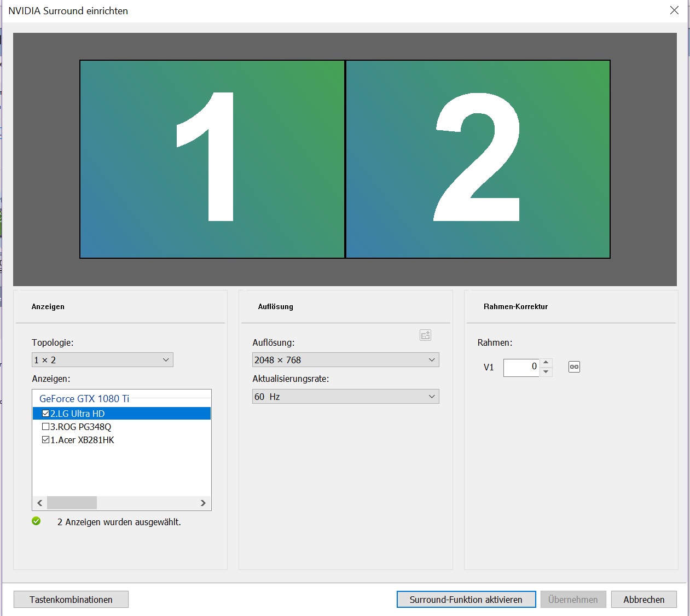This screenshot has height=616, width=690.
Task: Click the Tastenkombinationen button
Action: pos(71,600)
